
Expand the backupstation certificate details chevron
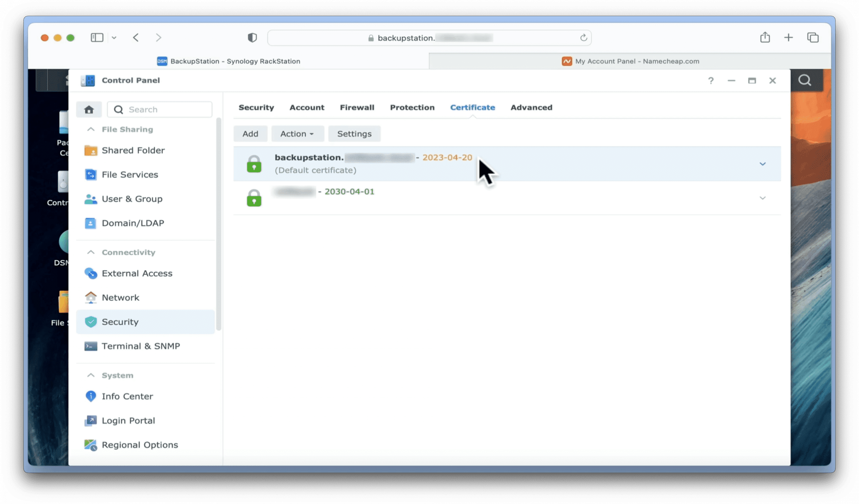[x=763, y=164]
